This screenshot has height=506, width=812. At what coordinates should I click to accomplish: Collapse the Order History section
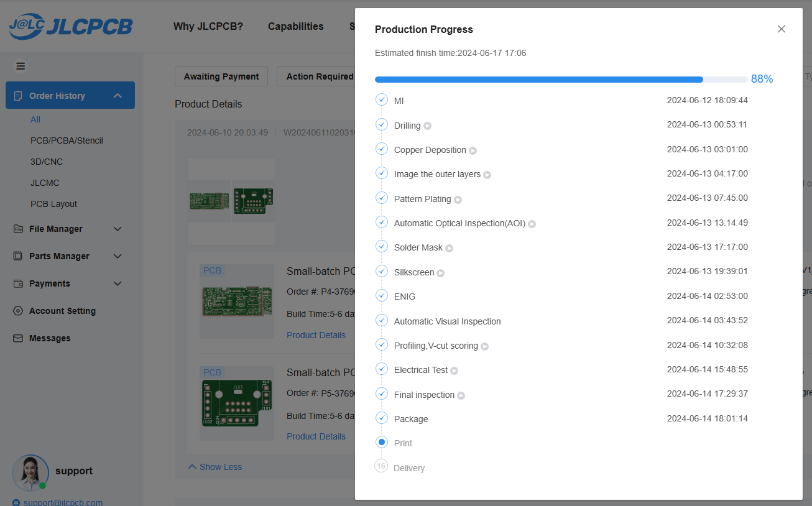point(118,96)
